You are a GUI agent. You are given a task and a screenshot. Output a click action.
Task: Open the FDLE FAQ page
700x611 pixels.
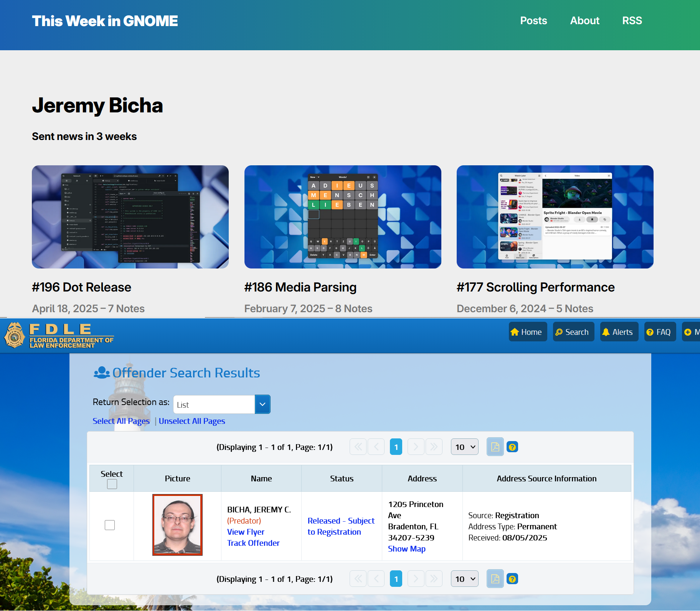660,332
